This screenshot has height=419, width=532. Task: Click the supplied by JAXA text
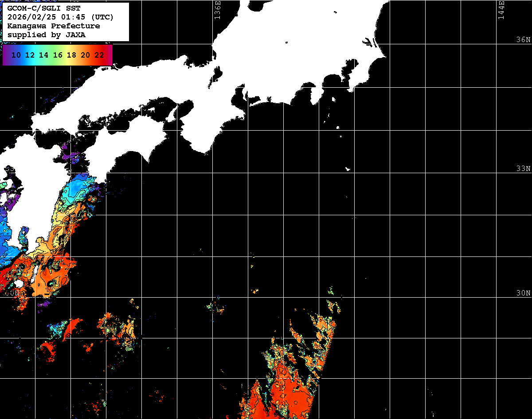(46, 35)
